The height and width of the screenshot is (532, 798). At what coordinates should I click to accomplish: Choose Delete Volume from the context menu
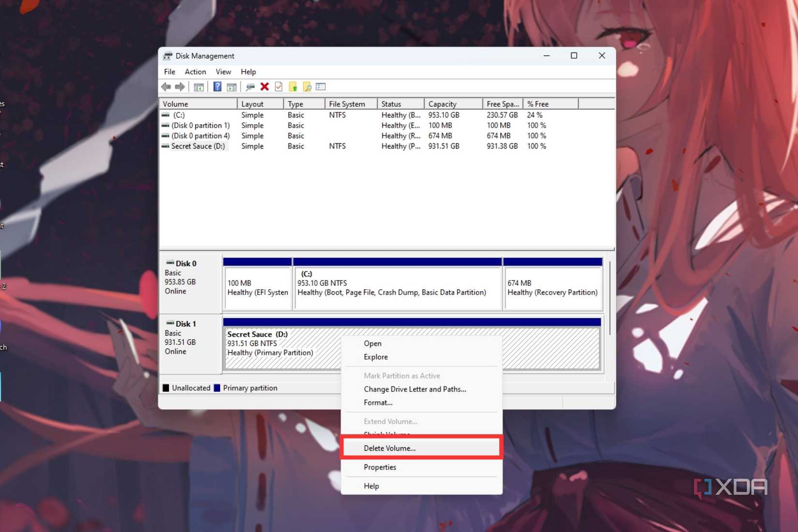point(389,448)
